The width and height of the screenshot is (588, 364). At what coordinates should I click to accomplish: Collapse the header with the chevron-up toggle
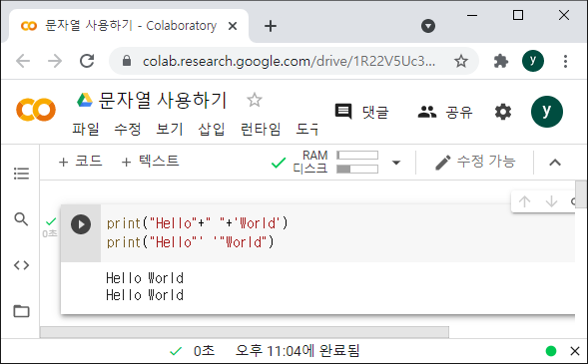(555, 163)
